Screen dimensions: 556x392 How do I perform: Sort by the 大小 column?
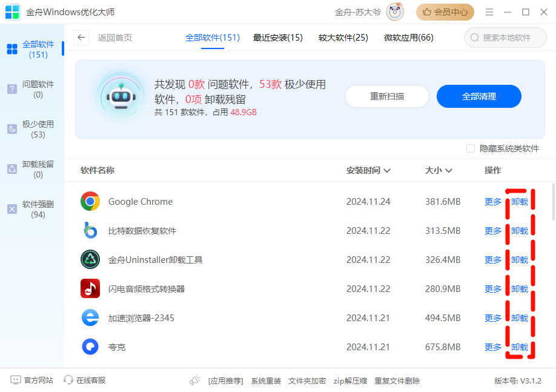(439, 171)
